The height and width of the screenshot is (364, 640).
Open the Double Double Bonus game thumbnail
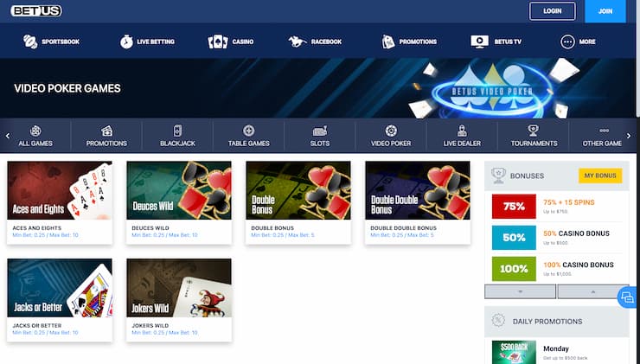click(x=418, y=190)
